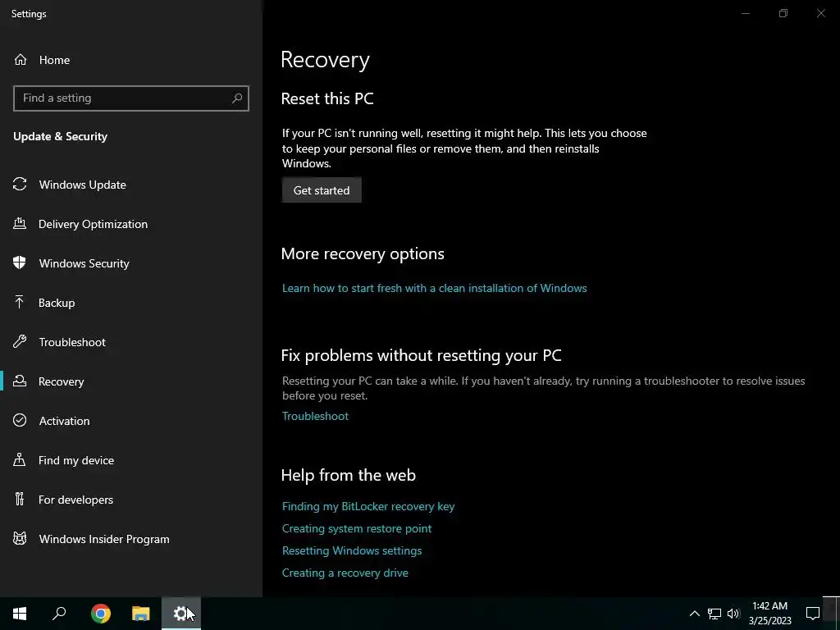The image size is (840, 630).
Task: Click the For developers tools icon
Action: coord(20,499)
